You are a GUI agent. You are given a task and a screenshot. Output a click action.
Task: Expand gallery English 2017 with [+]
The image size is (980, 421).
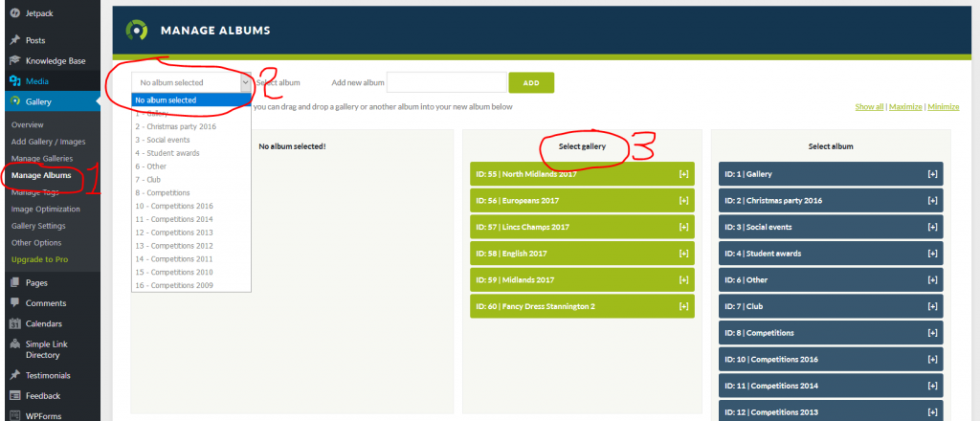683,254
